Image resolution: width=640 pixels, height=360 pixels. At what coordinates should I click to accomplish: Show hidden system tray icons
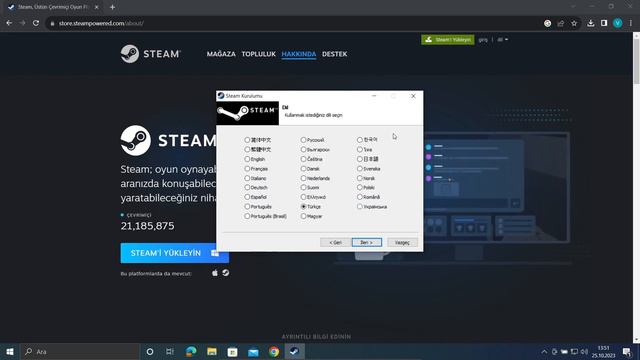(x=544, y=351)
